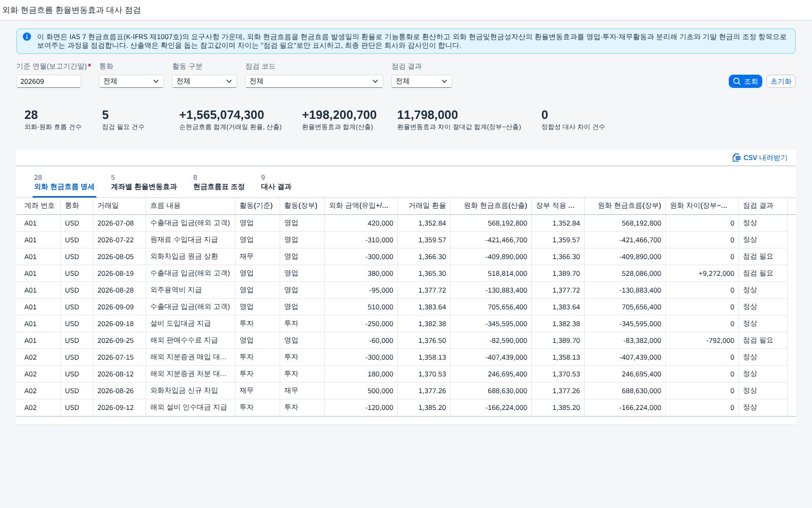Click the 설비 도입대금 지급 cell
Image resolution: width=812 pixels, height=508 pixels.
pos(190,324)
